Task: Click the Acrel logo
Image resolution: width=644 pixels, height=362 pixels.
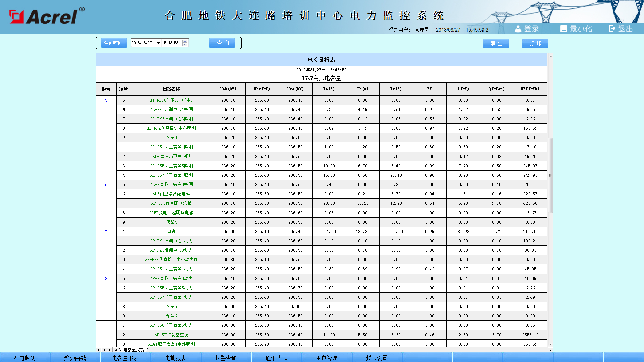Action: (x=47, y=16)
